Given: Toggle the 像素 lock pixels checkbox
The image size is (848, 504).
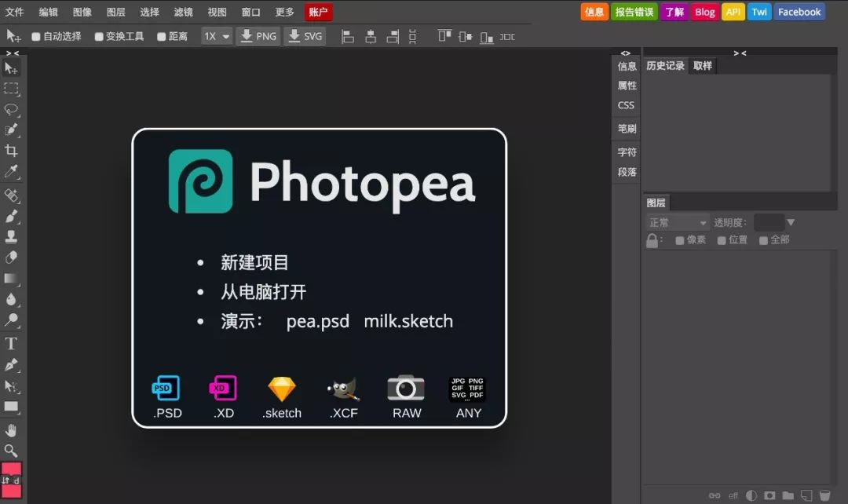Looking at the screenshot, I should coord(680,241).
